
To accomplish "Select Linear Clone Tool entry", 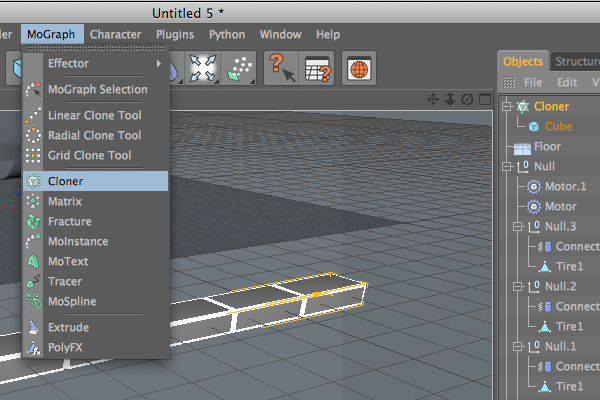I will [x=96, y=115].
